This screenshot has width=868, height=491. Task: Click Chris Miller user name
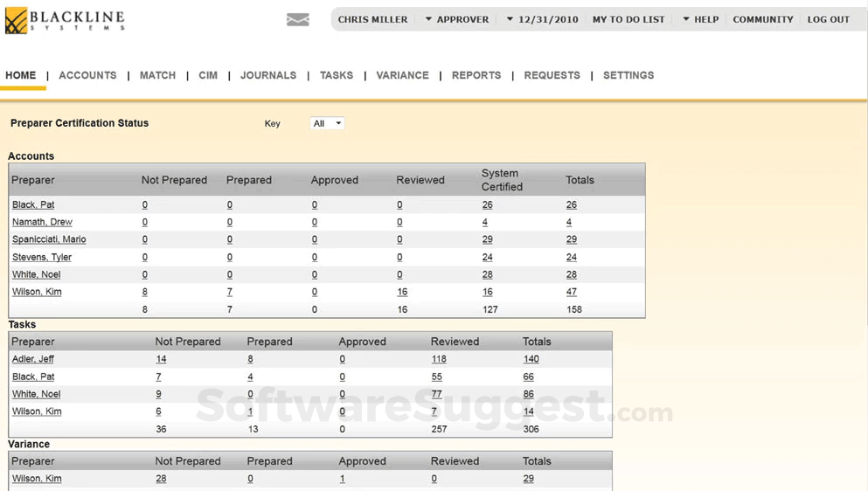[372, 19]
